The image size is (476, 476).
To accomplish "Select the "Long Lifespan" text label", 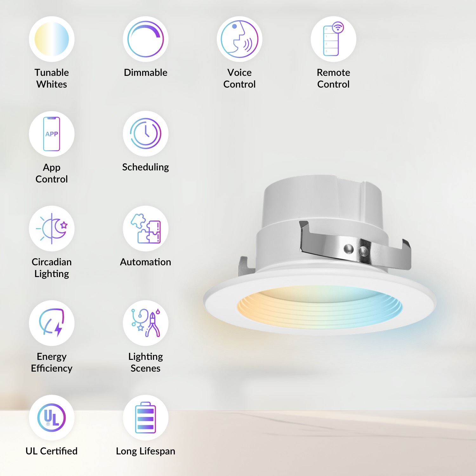I will (146, 451).
